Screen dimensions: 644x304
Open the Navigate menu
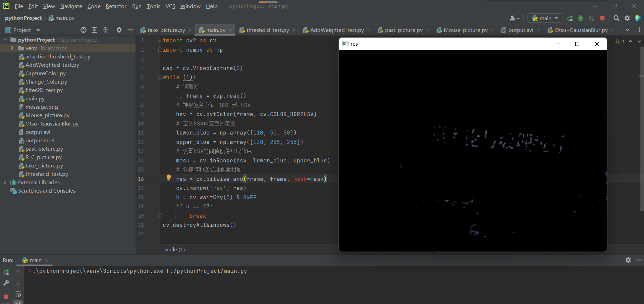coord(71,6)
